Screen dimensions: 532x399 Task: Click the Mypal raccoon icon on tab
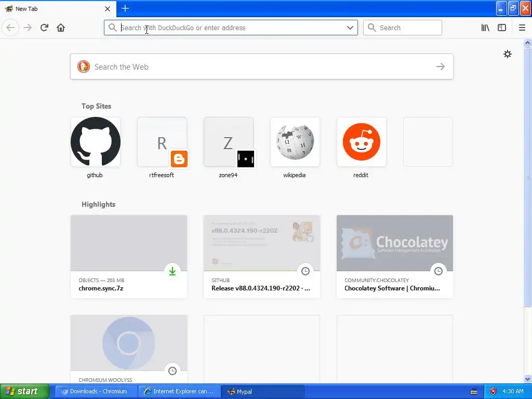8,8
